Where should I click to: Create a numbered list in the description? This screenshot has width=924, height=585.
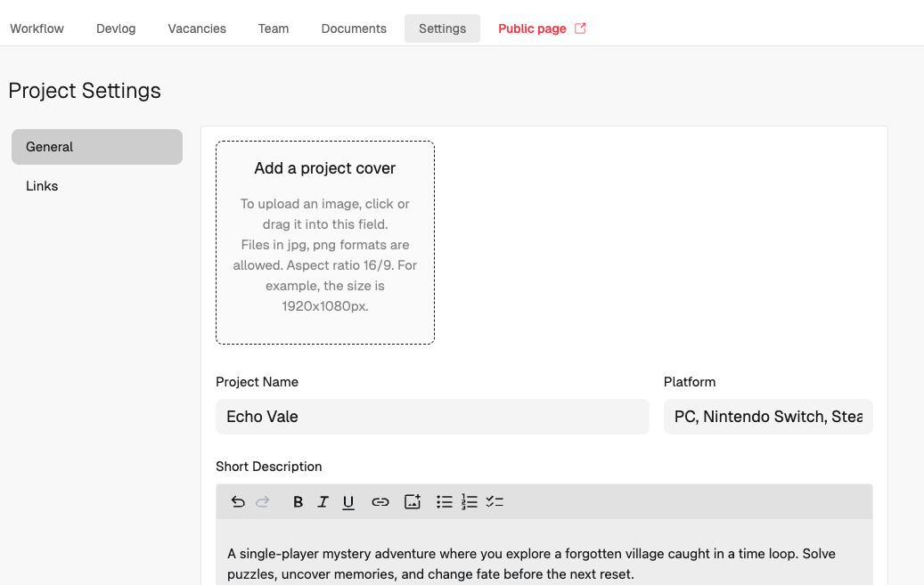click(x=470, y=501)
